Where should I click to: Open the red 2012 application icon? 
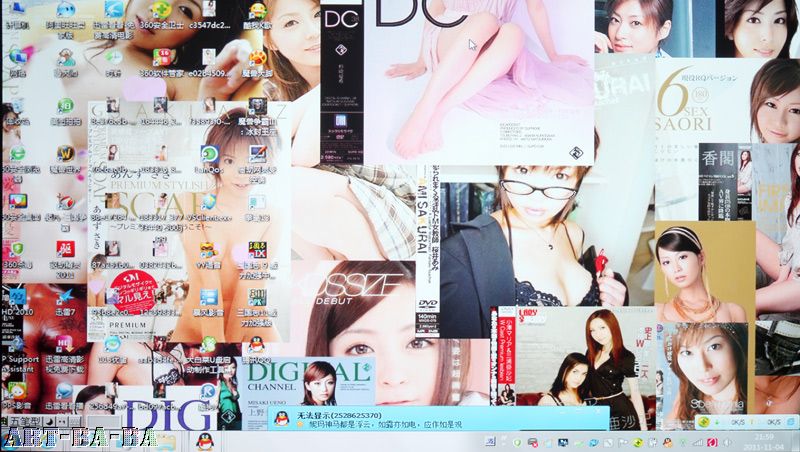coord(65,258)
